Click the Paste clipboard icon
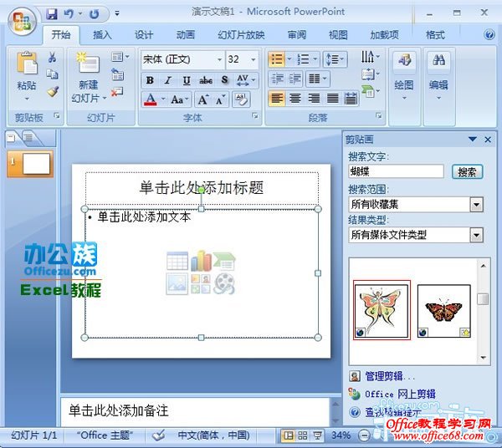The height and width of the screenshot is (448, 502). coord(27,63)
